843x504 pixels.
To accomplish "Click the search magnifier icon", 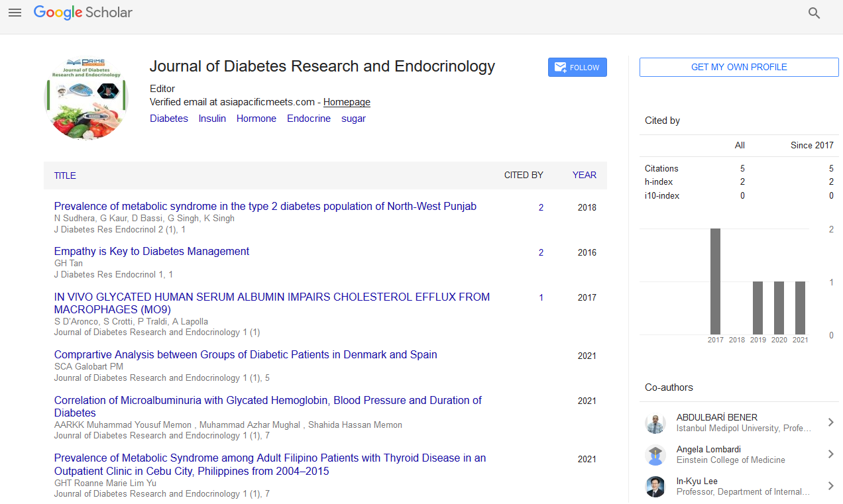I will [x=814, y=13].
